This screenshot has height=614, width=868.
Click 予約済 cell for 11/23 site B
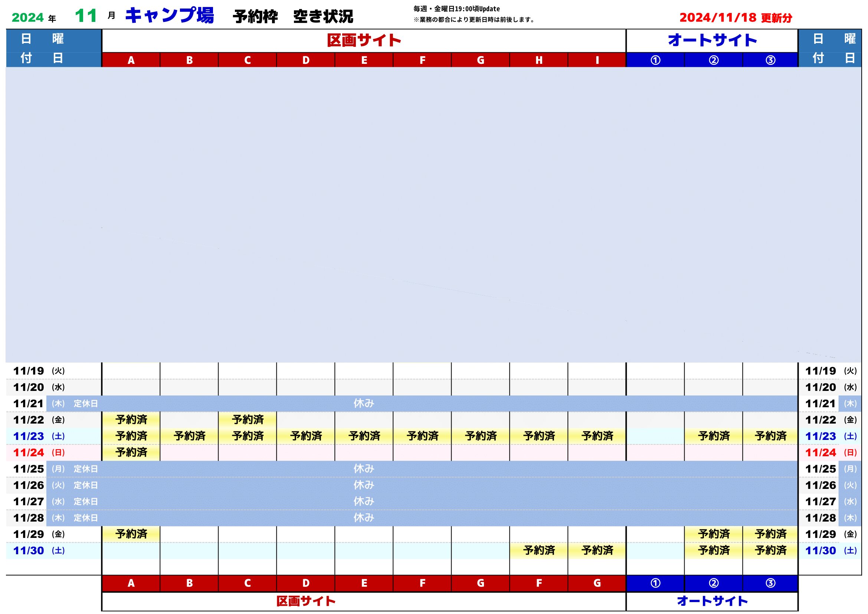click(x=189, y=436)
